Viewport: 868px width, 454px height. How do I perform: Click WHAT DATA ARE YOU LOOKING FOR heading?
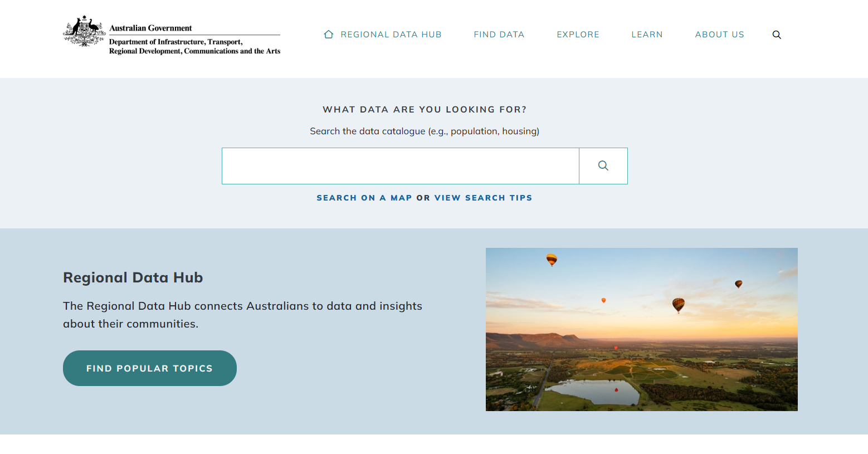(425, 109)
